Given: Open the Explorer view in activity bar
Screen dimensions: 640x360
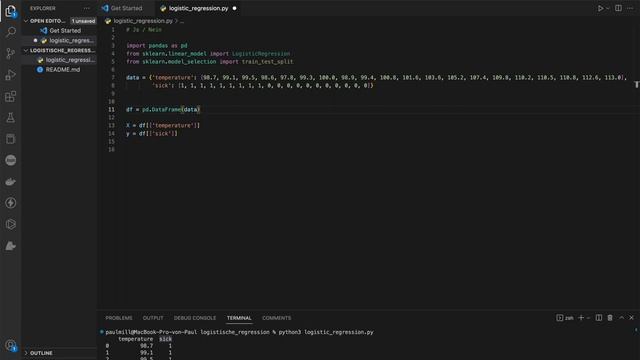Looking at the screenshot, I should point(11,11).
